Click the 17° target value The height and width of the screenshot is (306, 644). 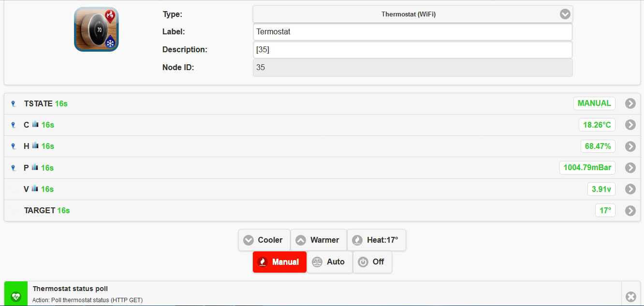(x=605, y=210)
